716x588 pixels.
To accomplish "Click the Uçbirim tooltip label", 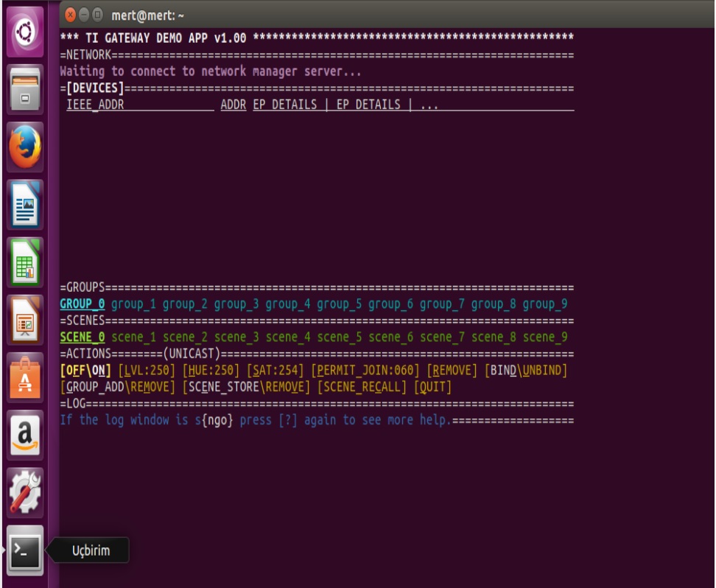I will (x=91, y=550).
